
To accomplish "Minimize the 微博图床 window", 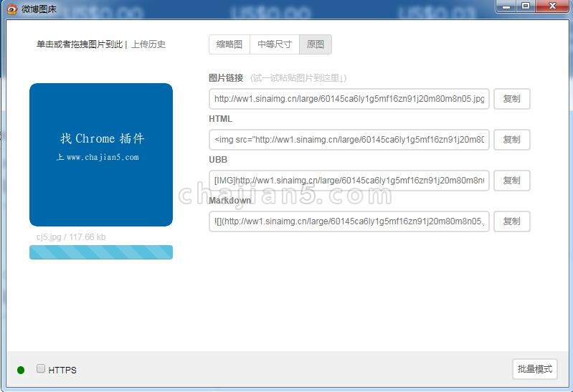I will pos(506,6).
